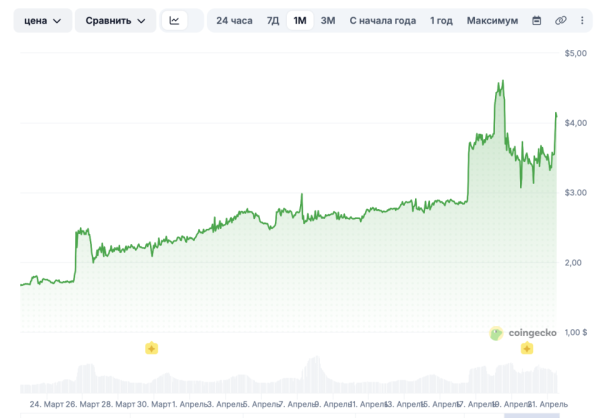Click the copy link chain icon
The image size is (600, 418).
pos(560,20)
